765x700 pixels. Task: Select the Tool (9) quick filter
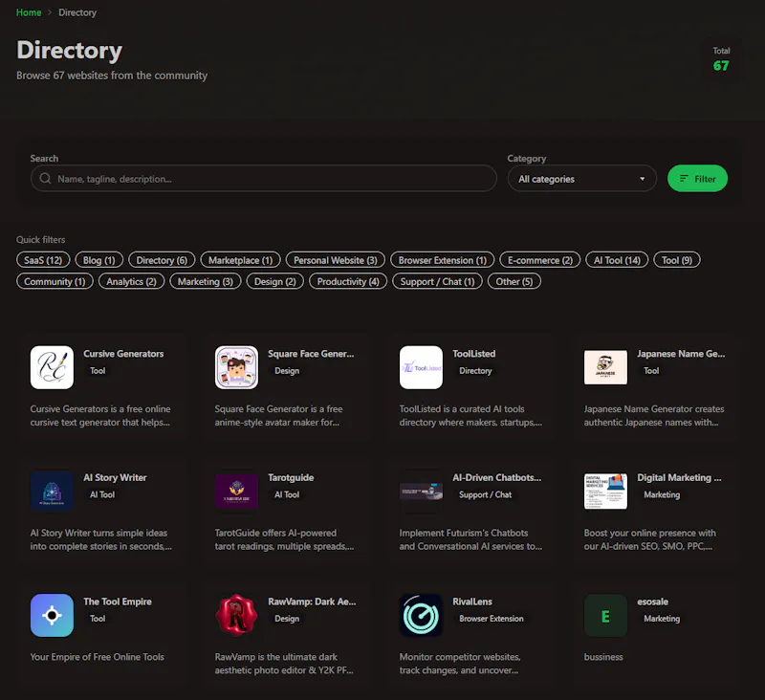tap(677, 260)
